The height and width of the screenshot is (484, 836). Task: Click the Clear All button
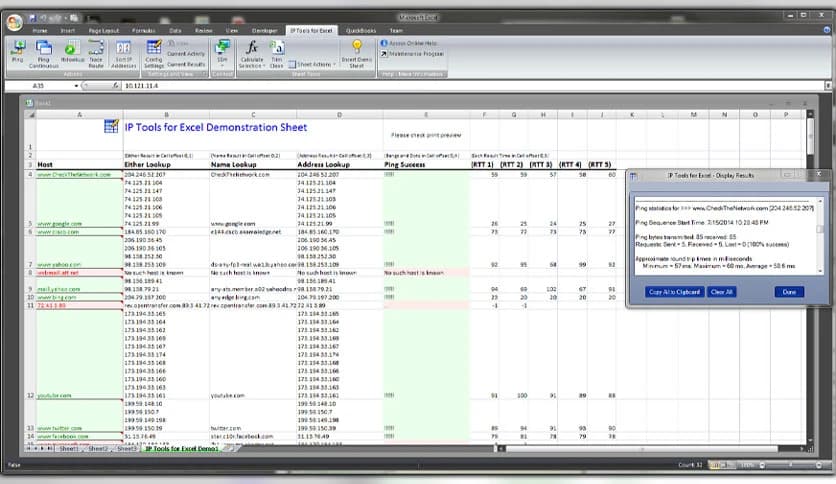coord(721,292)
